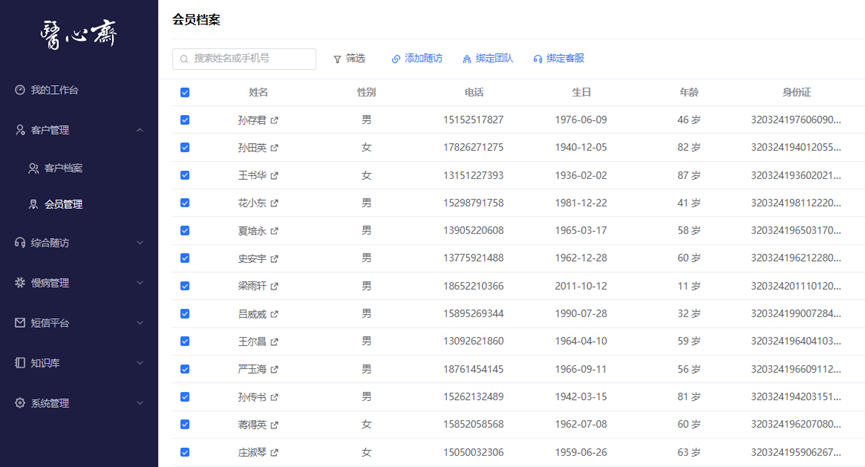Uncheck the row for 庄淑琴
The height and width of the screenshot is (467, 865).
pyautogui.click(x=185, y=452)
